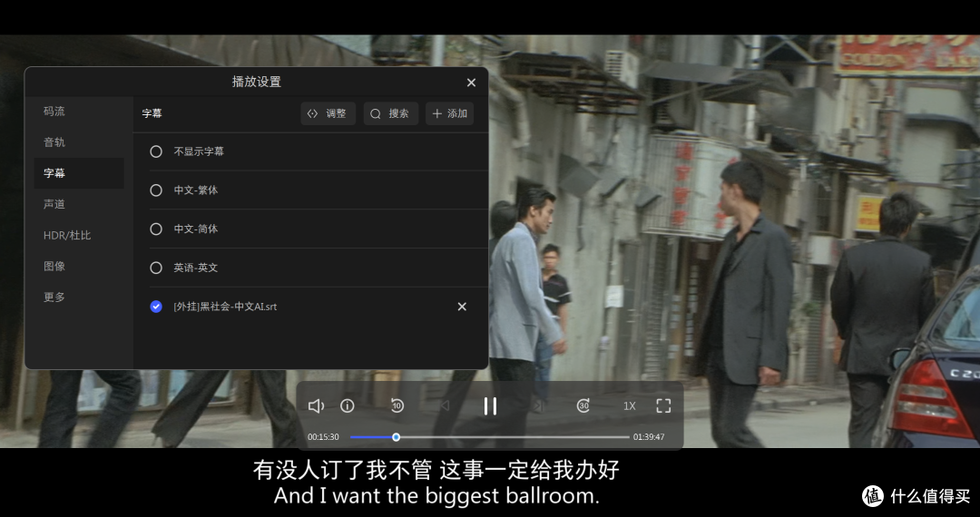This screenshot has width=980, height=517.
Task: Close the 播放设置 dialog
Action: 471,83
